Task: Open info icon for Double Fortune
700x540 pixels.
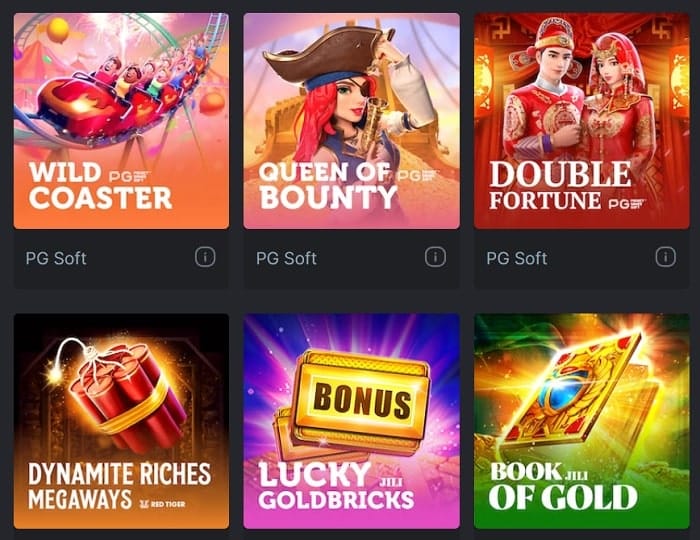Action: [x=666, y=257]
